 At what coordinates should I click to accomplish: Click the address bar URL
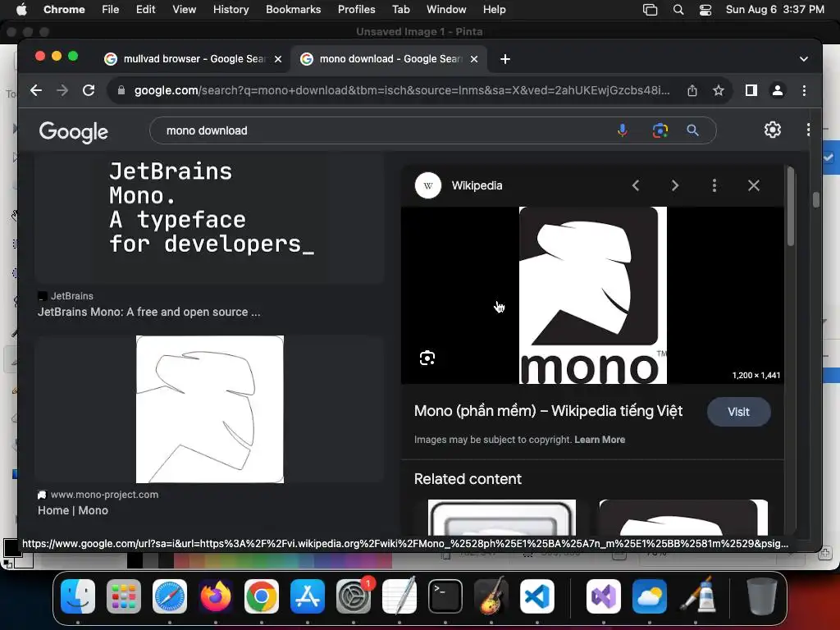click(x=402, y=90)
